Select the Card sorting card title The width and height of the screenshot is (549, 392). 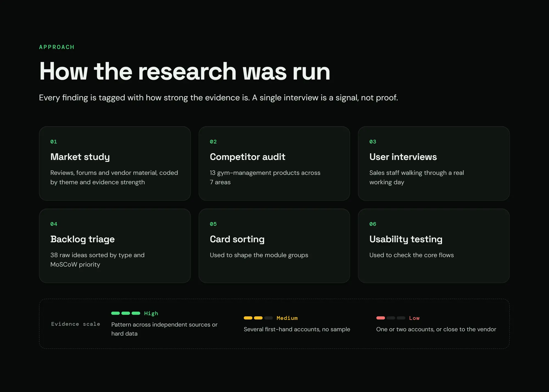click(237, 239)
